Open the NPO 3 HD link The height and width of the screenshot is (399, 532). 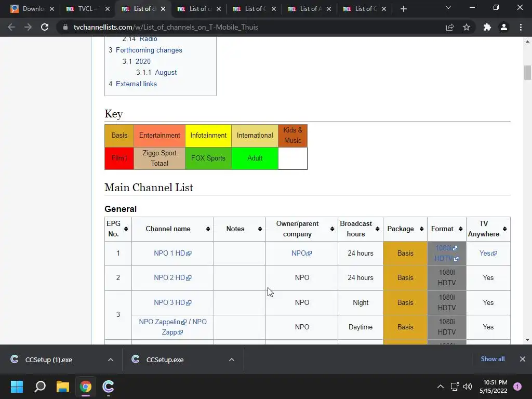172,302
